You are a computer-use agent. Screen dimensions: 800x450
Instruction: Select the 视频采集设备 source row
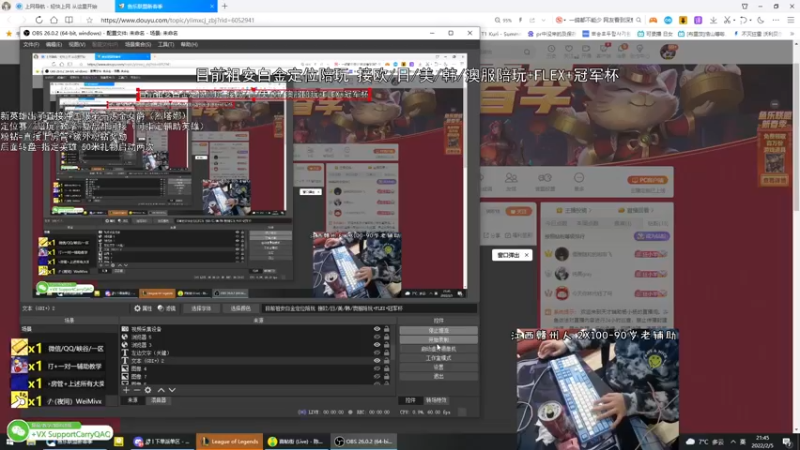pyautogui.click(x=255, y=329)
